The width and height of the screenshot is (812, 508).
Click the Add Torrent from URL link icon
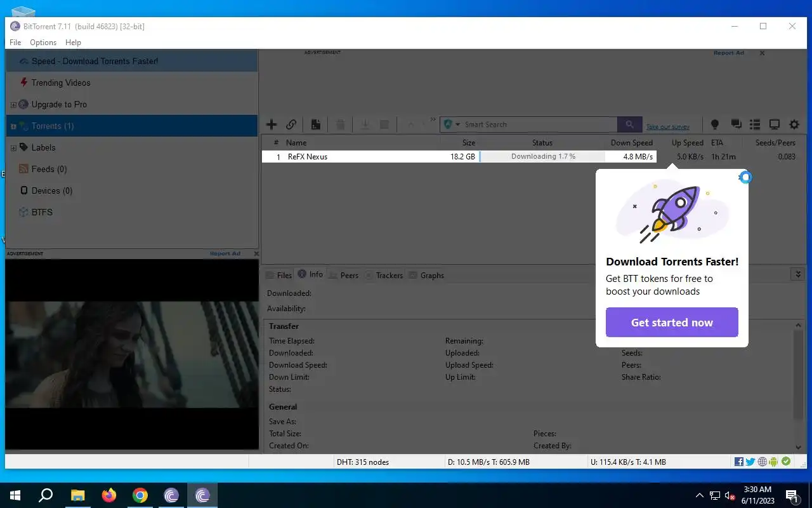[291, 124]
